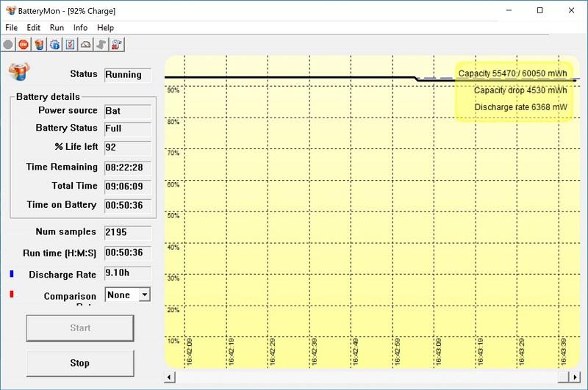Viewport: 588px width, 390px height.
Task: Click the 'Run time (H:M:S)' label
Action: pos(60,253)
